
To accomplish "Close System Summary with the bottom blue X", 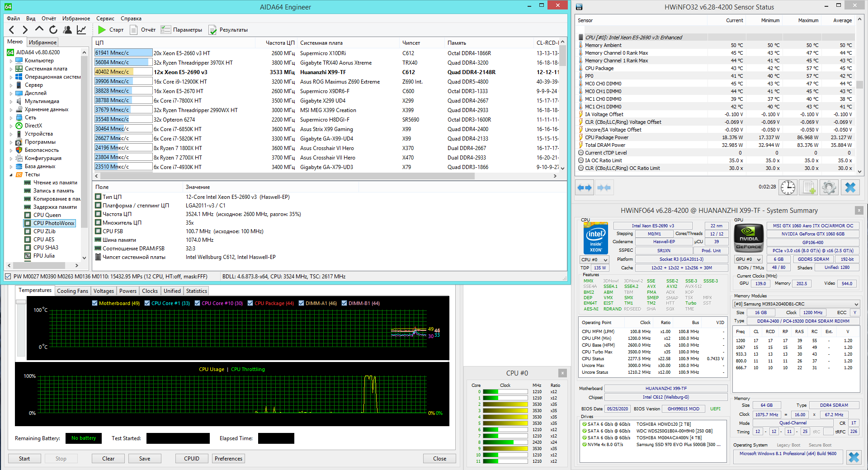I will click(x=854, y=457).
